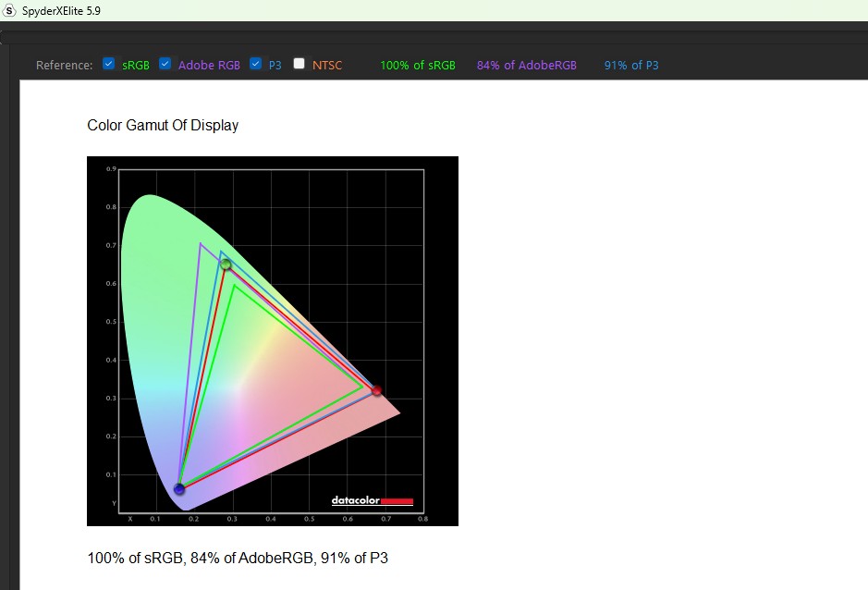868x590 pixels.
Task: Click the blue primary marker on the gamut chart
Action: tap(179, 488)
